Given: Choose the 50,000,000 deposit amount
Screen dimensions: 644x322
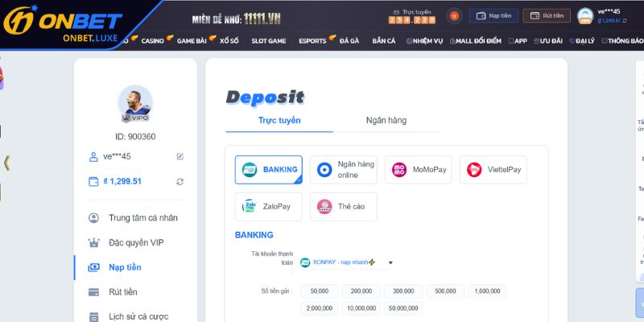Looking at the screenshot, I should (403, 308).
